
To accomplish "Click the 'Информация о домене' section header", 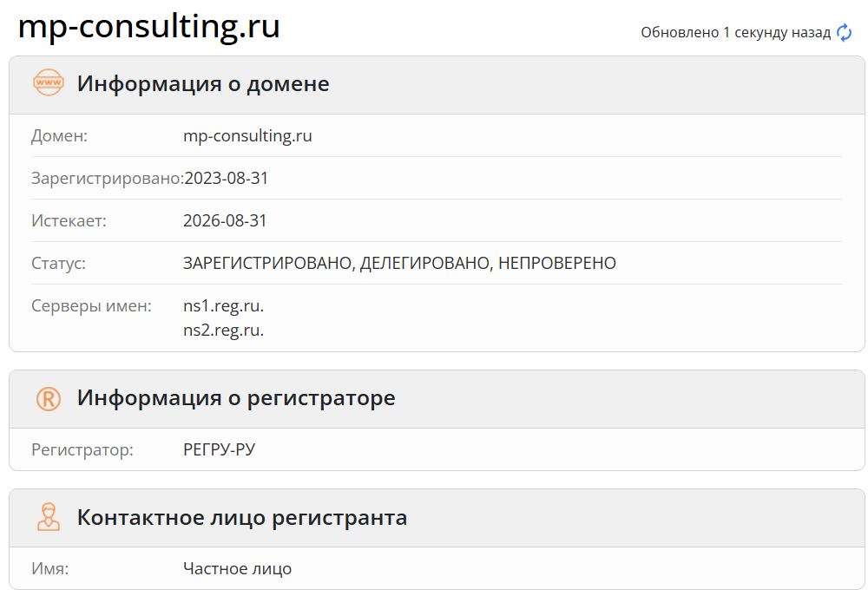I will (x=203, y=84).
